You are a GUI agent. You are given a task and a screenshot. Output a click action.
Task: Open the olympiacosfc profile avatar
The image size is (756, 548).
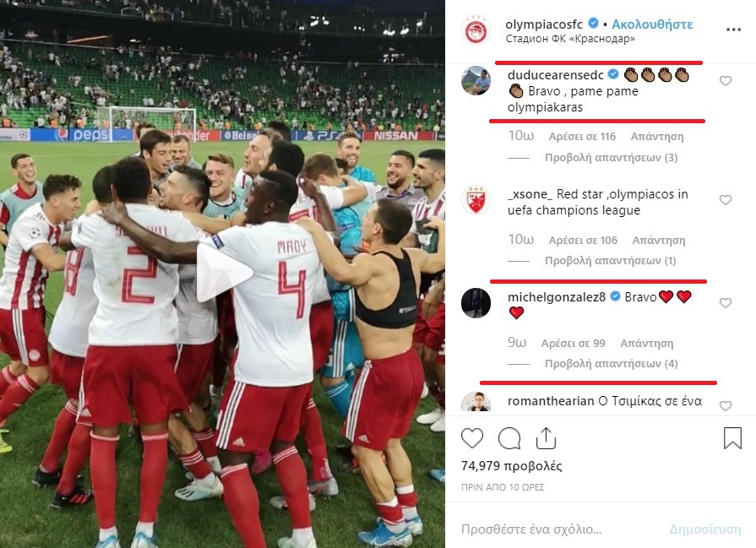(476, 30)
